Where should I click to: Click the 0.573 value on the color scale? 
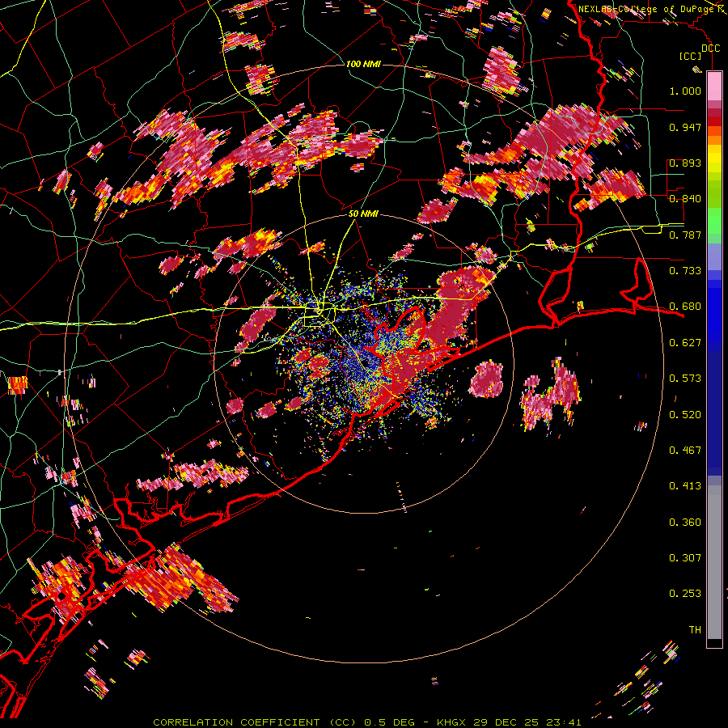685,378
